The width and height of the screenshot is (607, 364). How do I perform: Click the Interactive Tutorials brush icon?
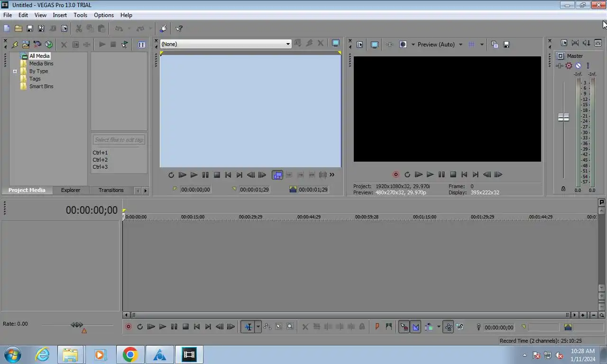click(163, 28)
